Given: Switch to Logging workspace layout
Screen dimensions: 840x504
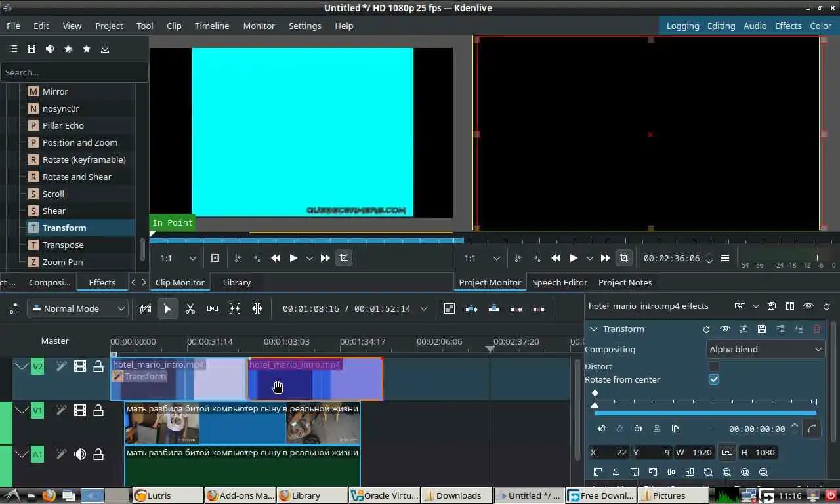Looking at the screenshot, I should (x=683, y=26).
